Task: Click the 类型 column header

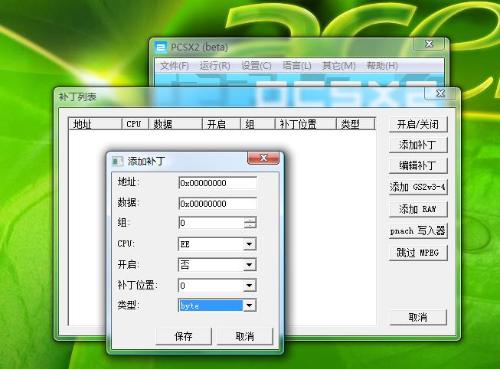Action: click(356, 124)
